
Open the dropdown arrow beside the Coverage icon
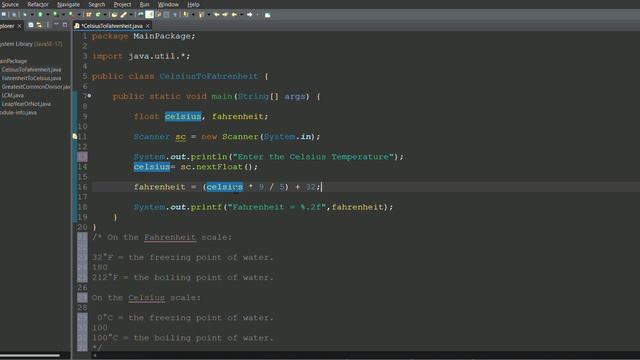pyautogui.click(x=63, y=15)
